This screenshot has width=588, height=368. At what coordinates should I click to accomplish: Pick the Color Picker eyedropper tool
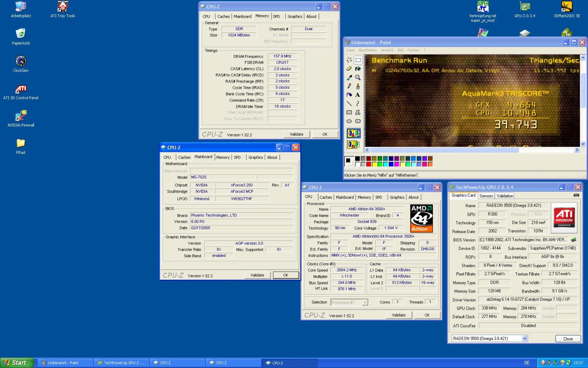coord(349,78)
